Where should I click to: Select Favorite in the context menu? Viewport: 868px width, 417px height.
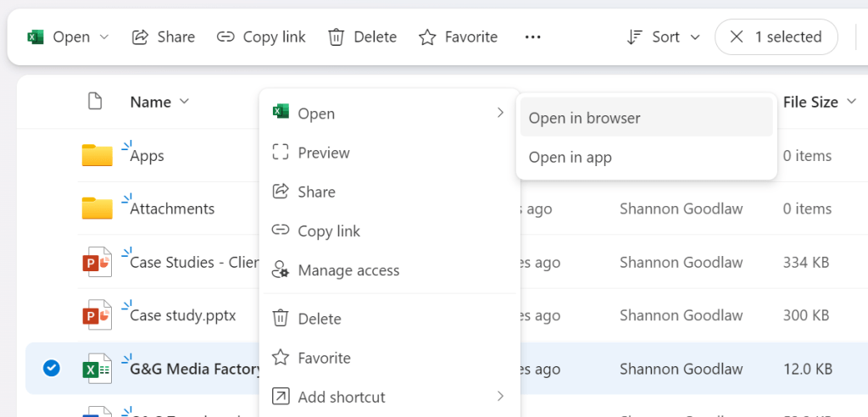click(x=390, y=358)
